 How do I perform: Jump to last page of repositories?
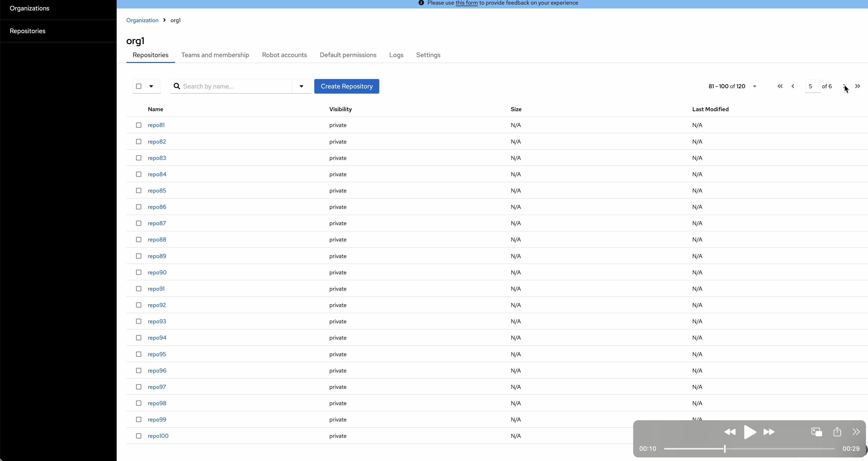click(858, 86)
